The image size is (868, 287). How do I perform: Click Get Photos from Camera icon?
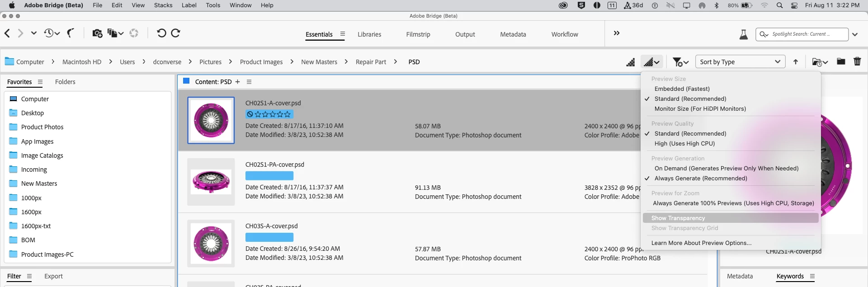pos(97,33)
